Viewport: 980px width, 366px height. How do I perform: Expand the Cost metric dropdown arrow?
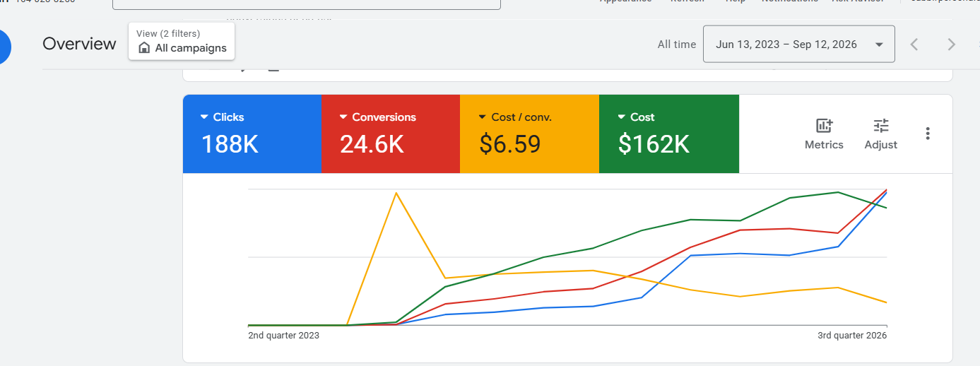pos(622,117)
